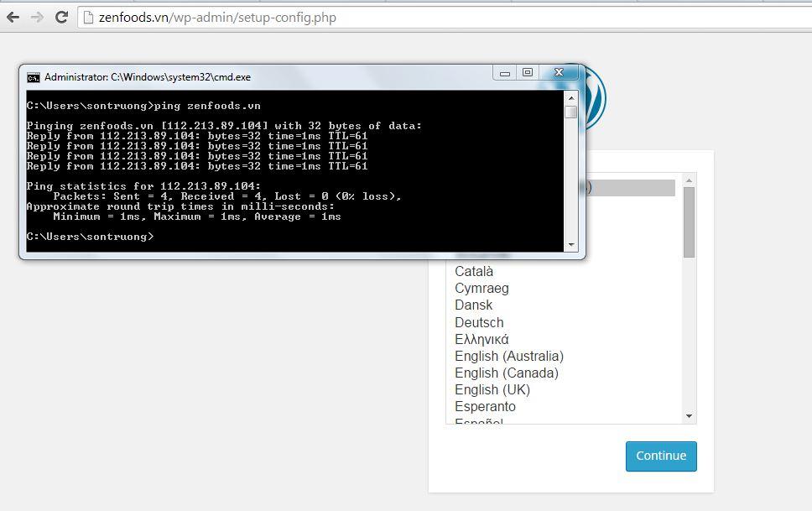Pick English (Australia) language option
Image resolution: width=812 pixels, height=511 pixels.
tap(509, 356)
